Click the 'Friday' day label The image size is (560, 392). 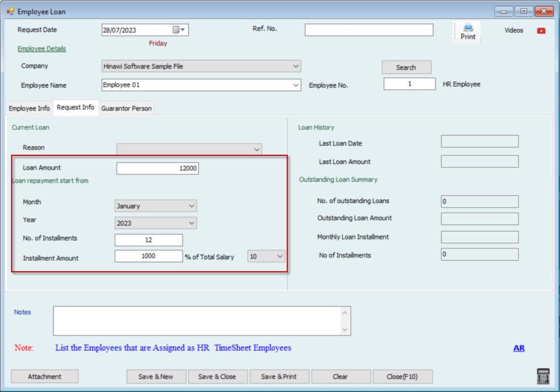(158, 43)
